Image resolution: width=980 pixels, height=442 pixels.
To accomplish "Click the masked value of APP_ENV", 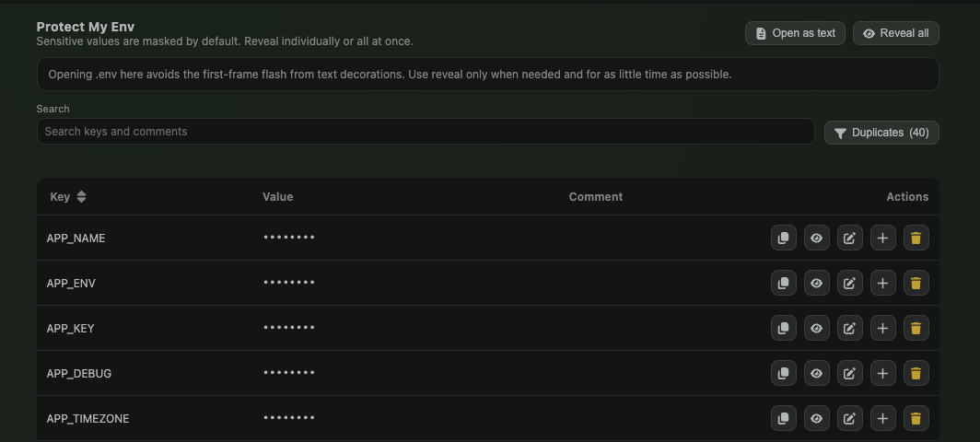I will tap(289, 283).
